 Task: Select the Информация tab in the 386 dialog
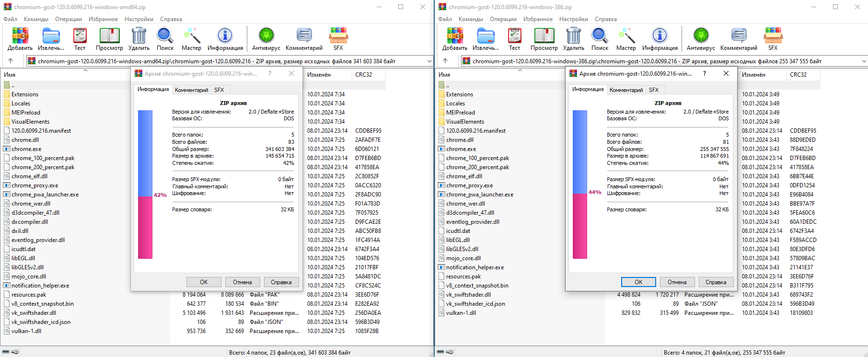tap(588, 89)
